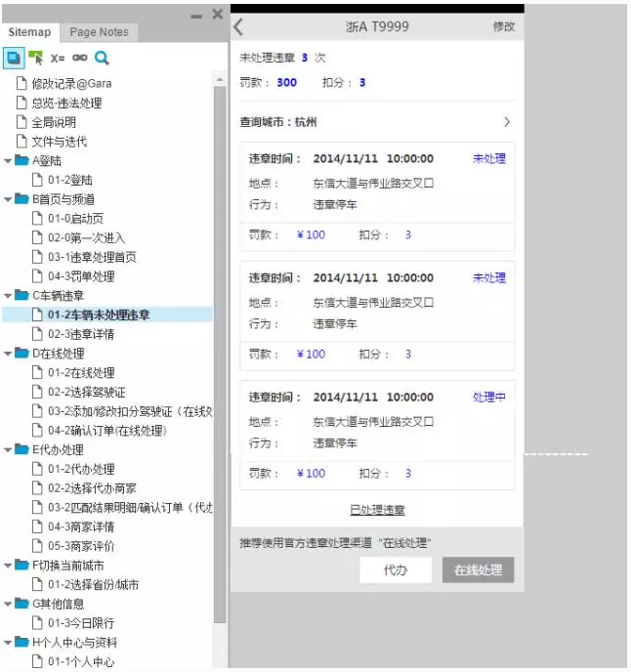Tap 修改 in the phone header
Viewport: 631px width, 672px height.
pos(504,26)
